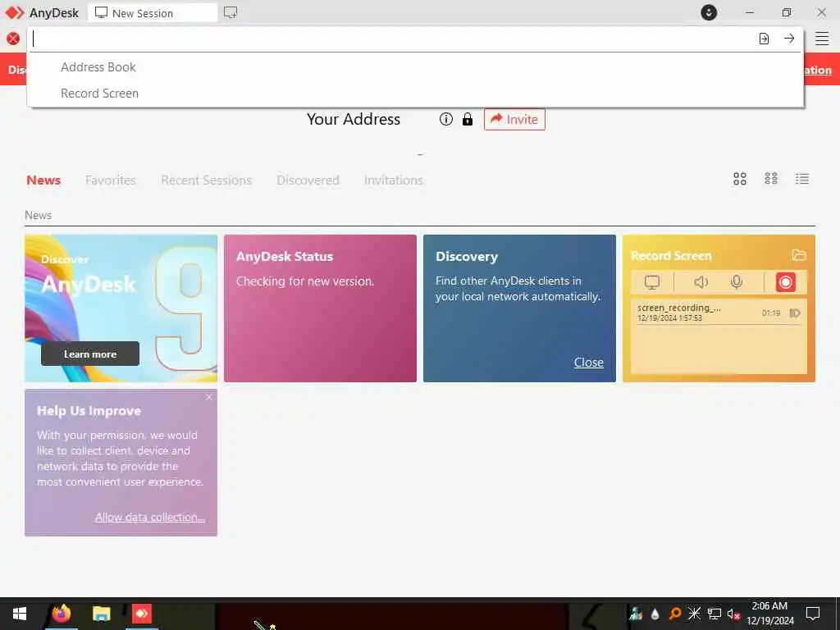Click the screen_recording file name text

click(x=678, y=308)
